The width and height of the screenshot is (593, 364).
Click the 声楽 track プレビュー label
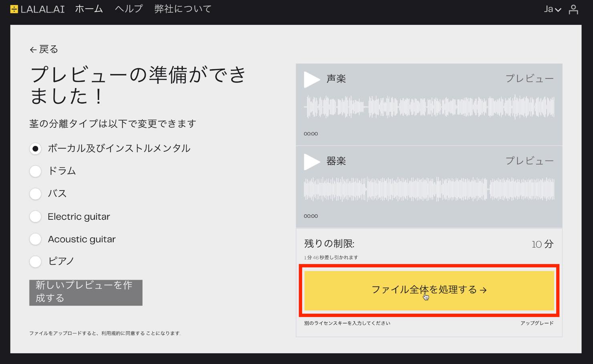click(x=530, y=78)
